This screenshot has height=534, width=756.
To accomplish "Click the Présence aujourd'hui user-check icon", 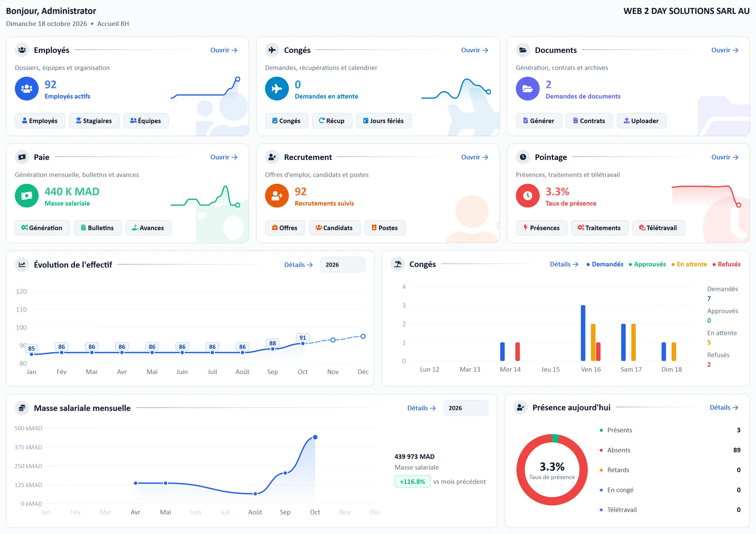I will point(521,407).
